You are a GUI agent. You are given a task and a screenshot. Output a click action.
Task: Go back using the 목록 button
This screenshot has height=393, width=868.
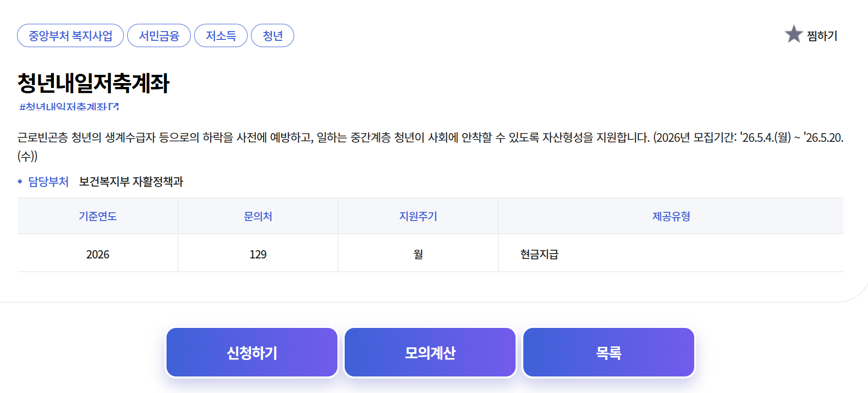point(609,352)
